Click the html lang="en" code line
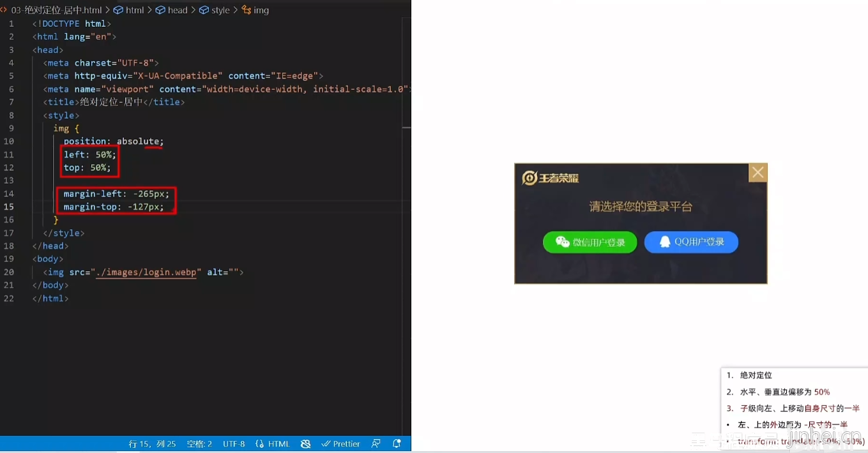This screenshot has height=453, width=868. point(74,36)
